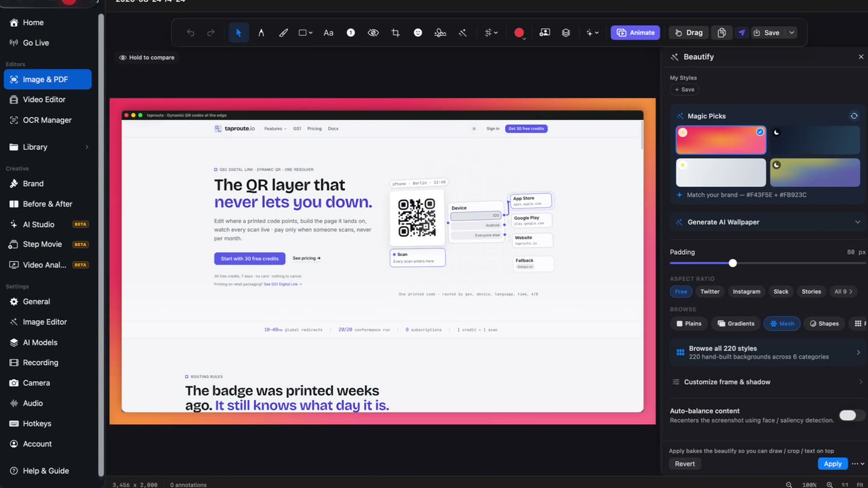Click the Save button
This screenshot has height=488, width=868.
point(767,33)
